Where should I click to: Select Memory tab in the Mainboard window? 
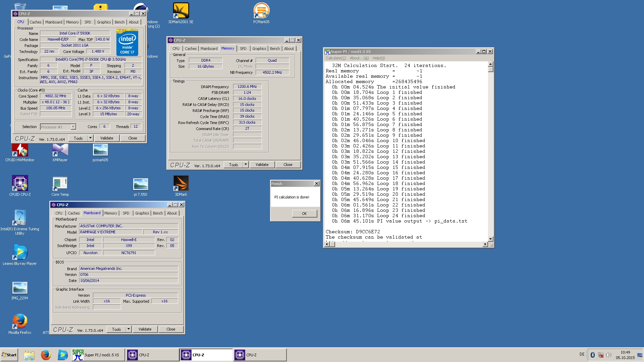coord(111,213)
